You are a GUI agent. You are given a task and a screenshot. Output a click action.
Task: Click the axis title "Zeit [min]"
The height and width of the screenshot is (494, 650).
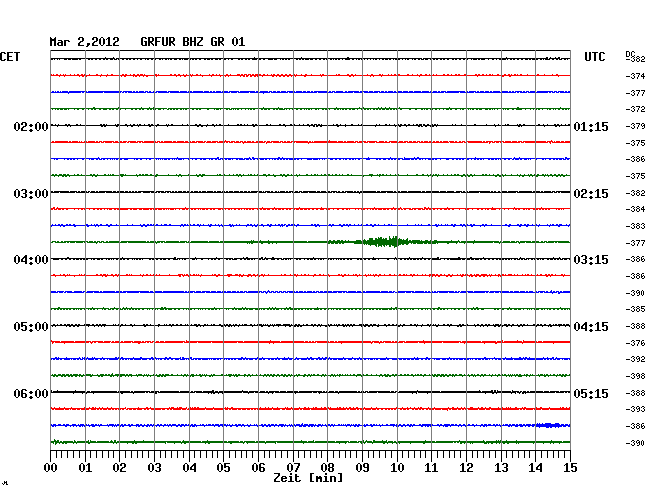coord(308,478)
